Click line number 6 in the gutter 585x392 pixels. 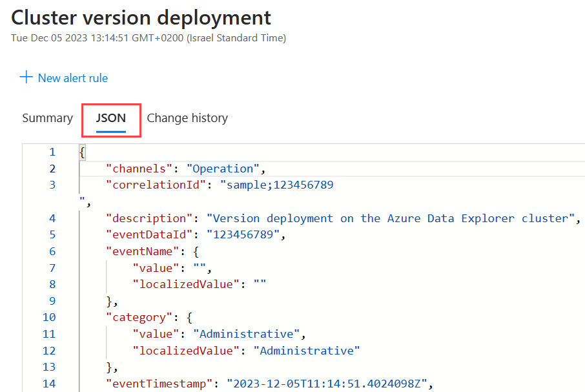pyautogui.click(x=52, y=251)
